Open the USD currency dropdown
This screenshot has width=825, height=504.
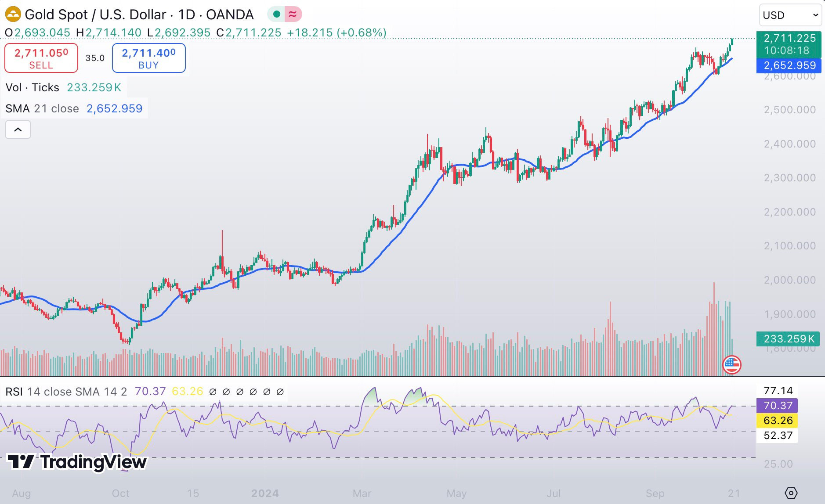[790, 15]
